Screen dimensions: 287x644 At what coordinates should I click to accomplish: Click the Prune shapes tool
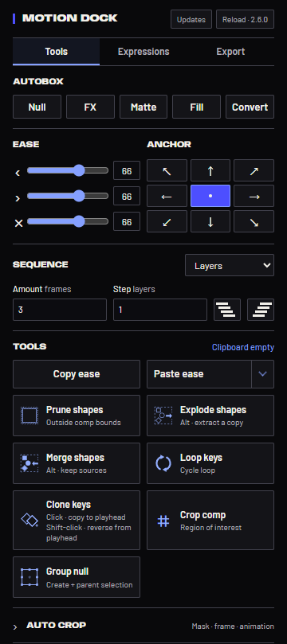tap(77, 416)
